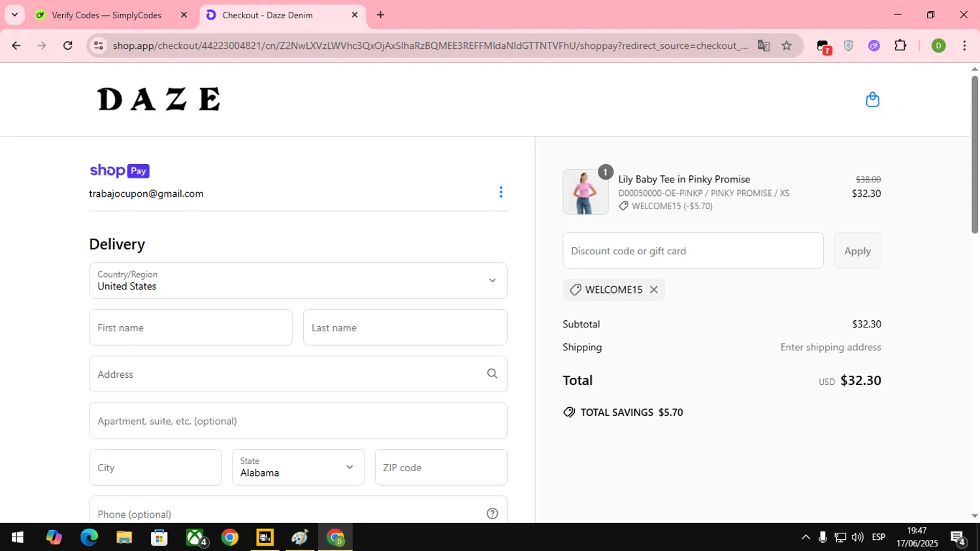Click the ESP language indicator
This screenshot has width=980, height=551.
click(x=879, y=537)
